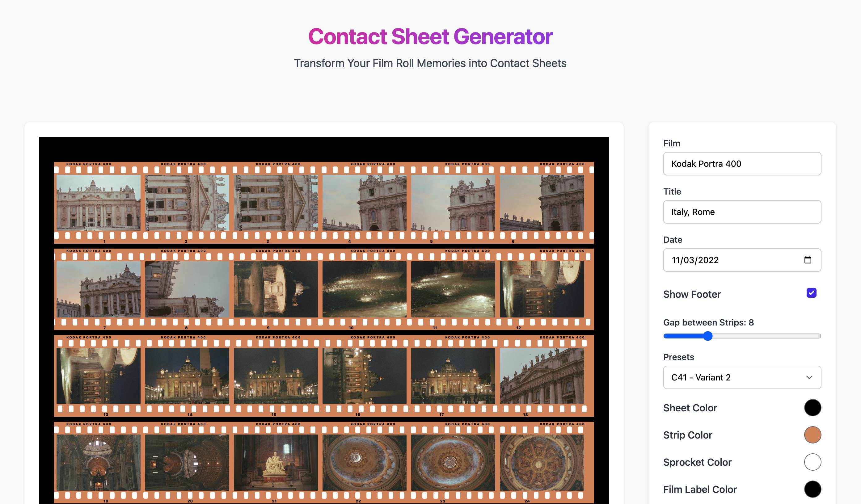Pick the Sprocket Color white swatch
The height and width of the screenshot is (504, 861).
(812, 462)
